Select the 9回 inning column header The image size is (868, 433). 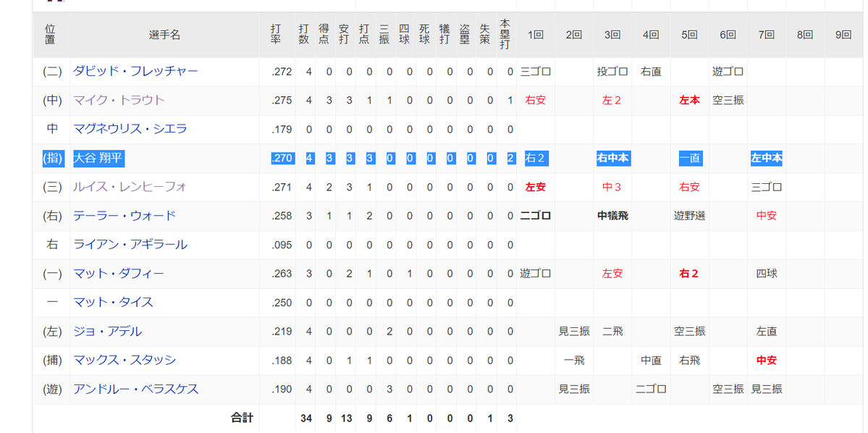coord(843,35)
